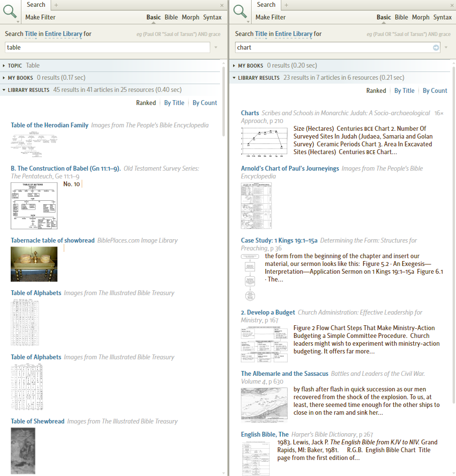This screenshot has width=456, height=476.
Task: Expand MY BOOKS section in right panel
Action: coord(234,66)
